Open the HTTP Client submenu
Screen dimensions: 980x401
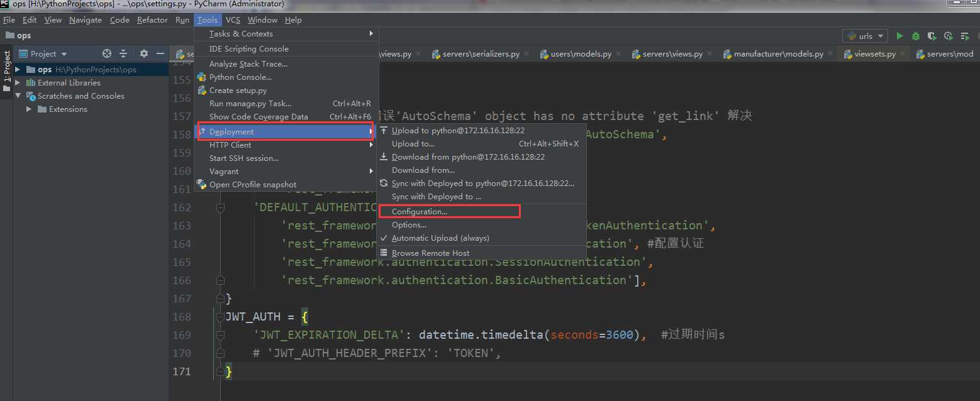286,145
